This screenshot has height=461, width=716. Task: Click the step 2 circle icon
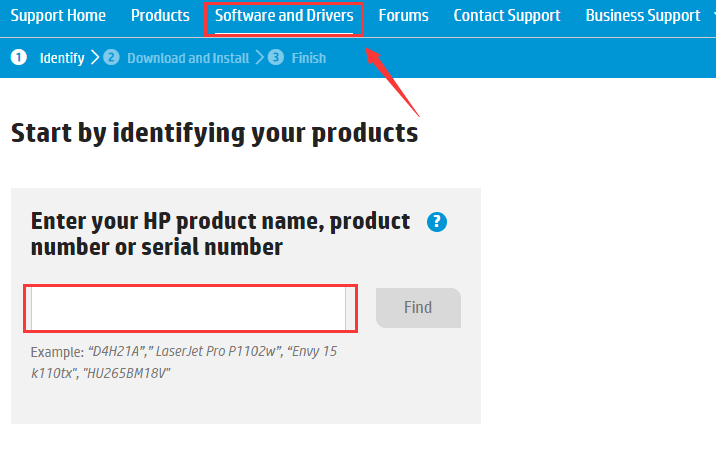[111, 58]
